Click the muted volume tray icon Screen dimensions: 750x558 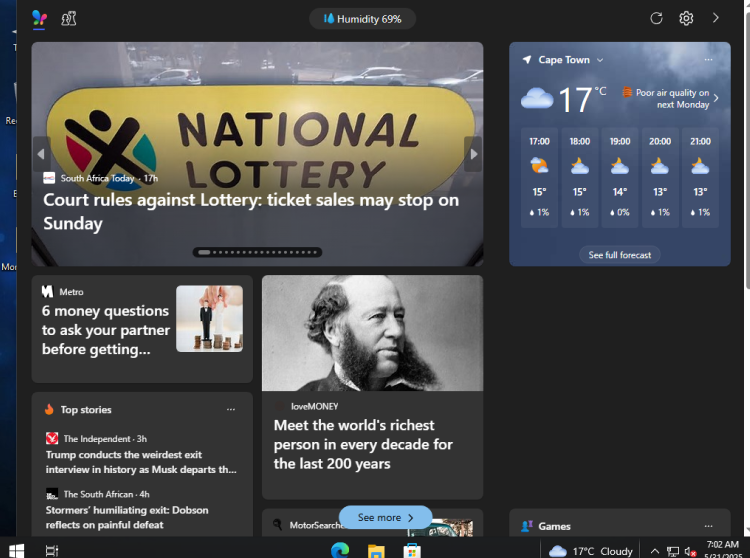point(690,552)
